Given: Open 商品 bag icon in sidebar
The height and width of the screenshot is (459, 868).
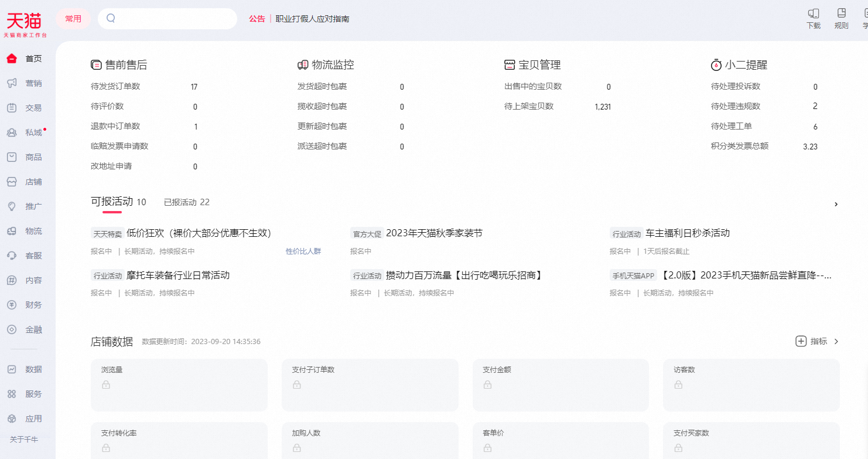Looking at the screenshot, I should pos(12,157).
